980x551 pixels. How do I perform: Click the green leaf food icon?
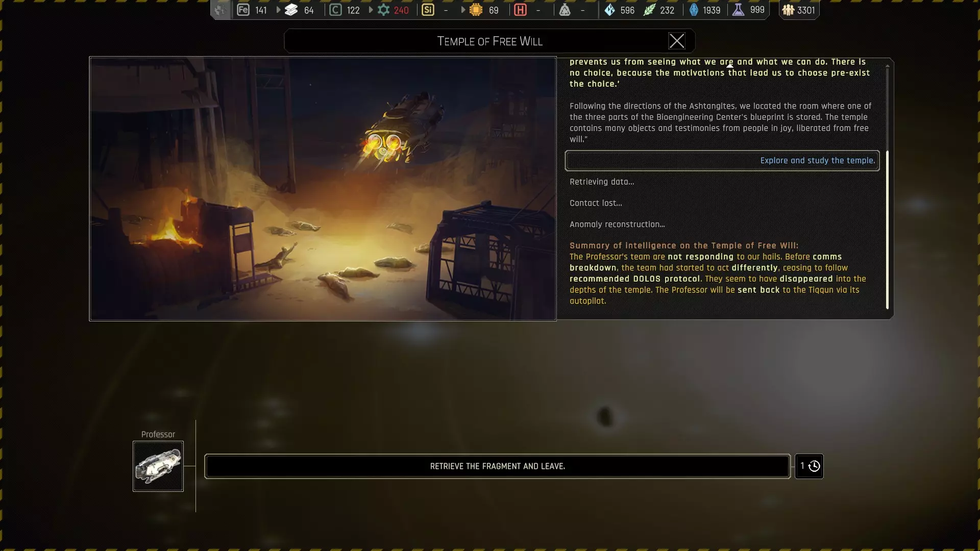[x=649, y=10]
